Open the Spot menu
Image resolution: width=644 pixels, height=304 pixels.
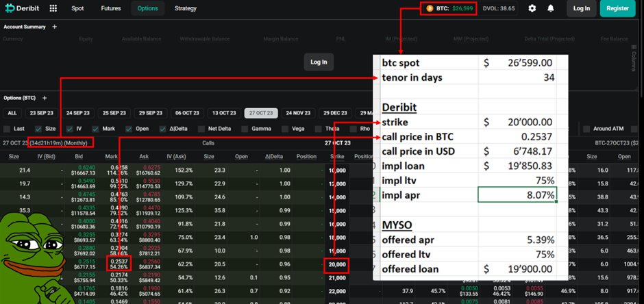coord(77,8)
